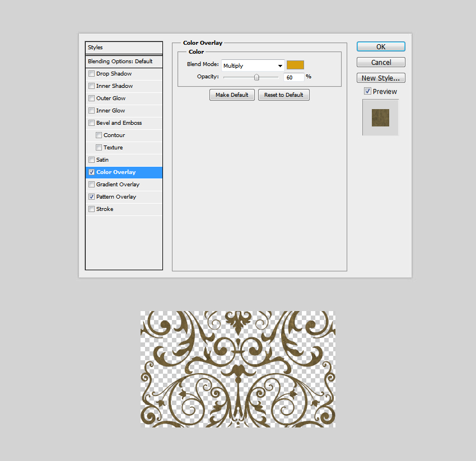The width and height of the screenshot is (476, 461).
Task: Select the Satin label
Action: click(x=102, y=160)
